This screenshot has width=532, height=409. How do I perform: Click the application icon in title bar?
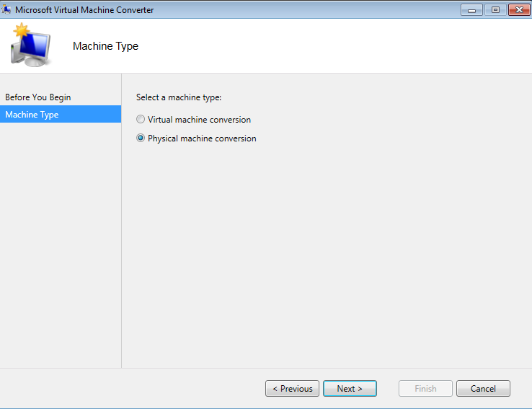point(7,9)
